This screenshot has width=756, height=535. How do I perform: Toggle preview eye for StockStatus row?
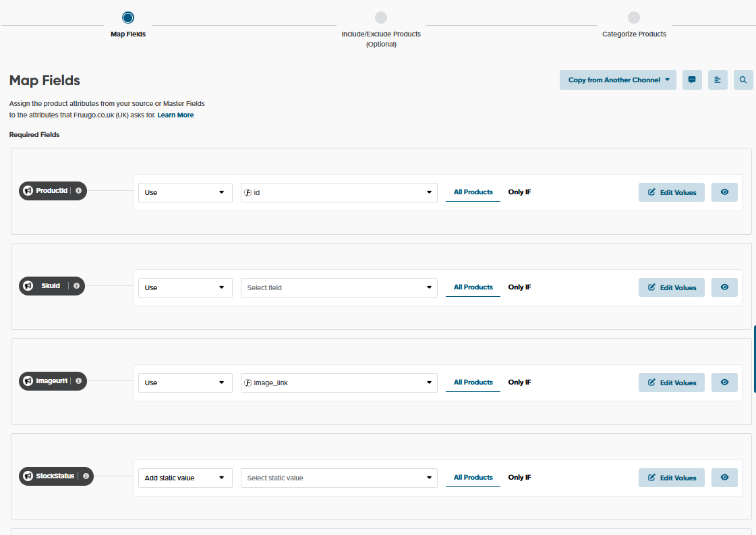click(x=724, y=478)
